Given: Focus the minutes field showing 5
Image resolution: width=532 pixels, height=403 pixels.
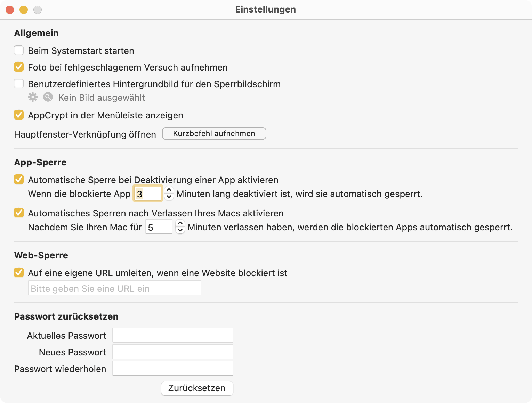Looking at the screenshot, I should pyautogui.click(x=159, y=227).
